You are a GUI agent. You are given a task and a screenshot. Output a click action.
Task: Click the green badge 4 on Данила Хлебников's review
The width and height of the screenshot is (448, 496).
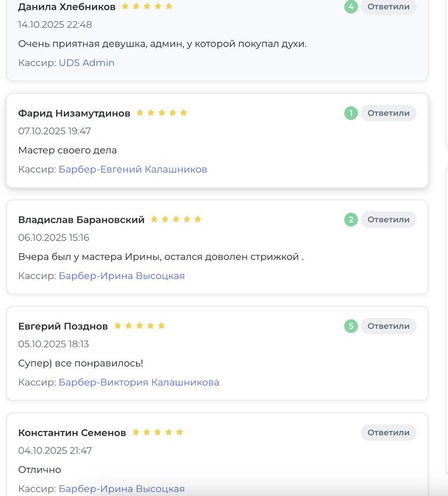coord(351,7)
